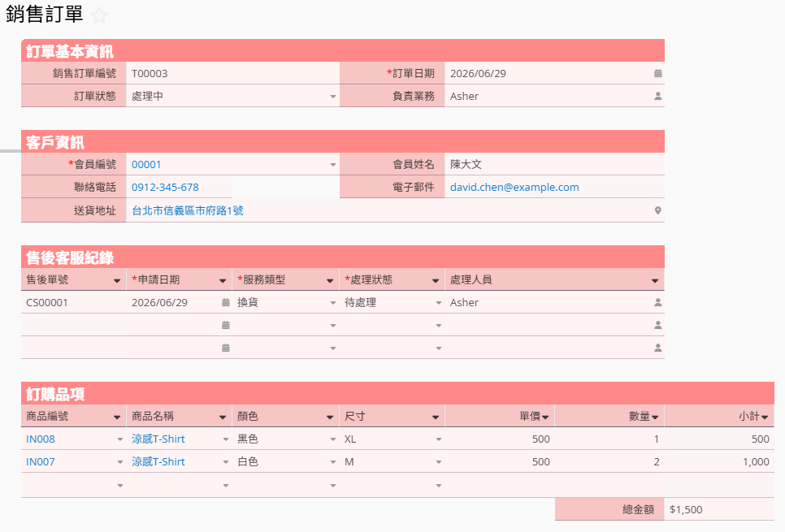
Task: Star the 銷售訂單 sheet as favorite
Action: (x=100, y=15)
